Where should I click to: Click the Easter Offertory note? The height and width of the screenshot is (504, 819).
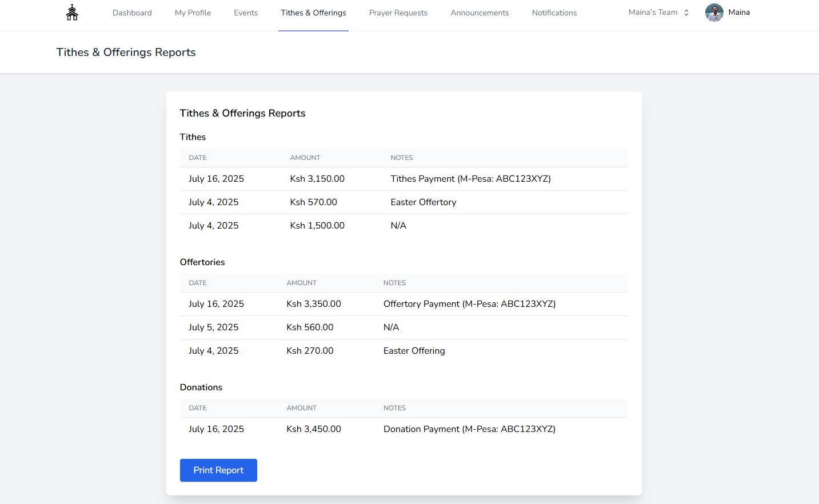pyautogui.click(x=424, y=202)
